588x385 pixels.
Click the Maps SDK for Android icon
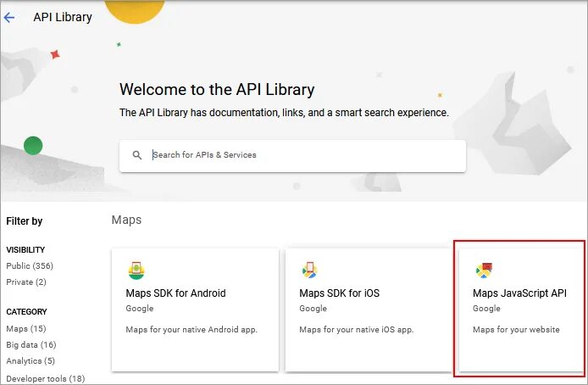click(136, 271)
